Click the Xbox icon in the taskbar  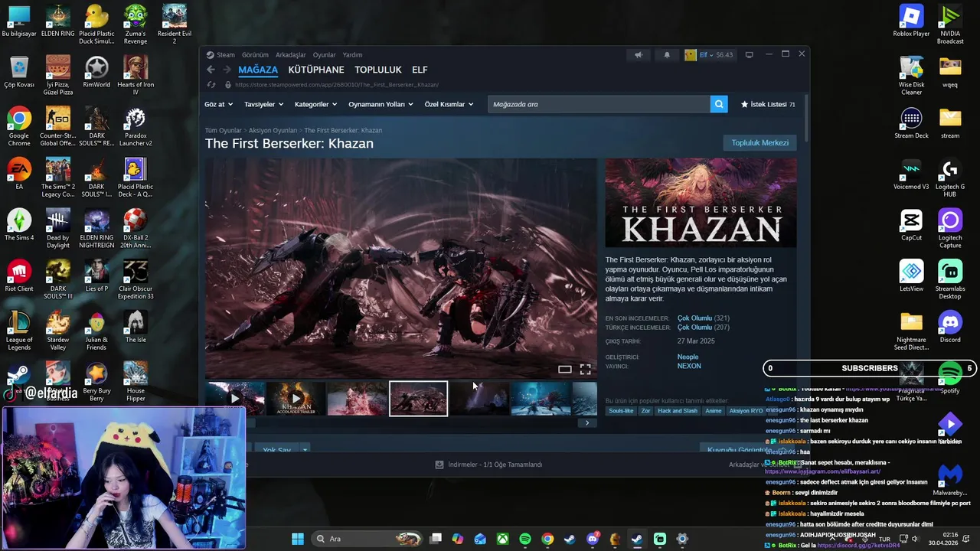point(502,539)
